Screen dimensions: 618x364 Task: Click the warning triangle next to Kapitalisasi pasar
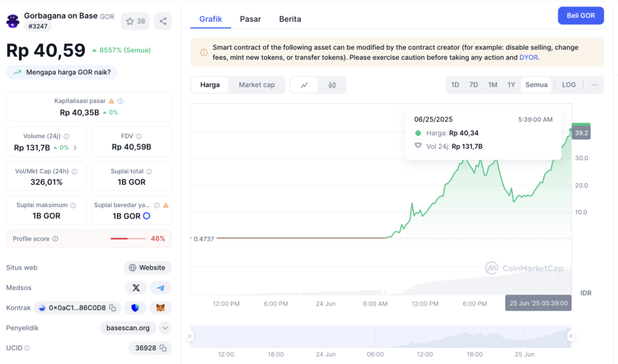[x=112, y=101]
